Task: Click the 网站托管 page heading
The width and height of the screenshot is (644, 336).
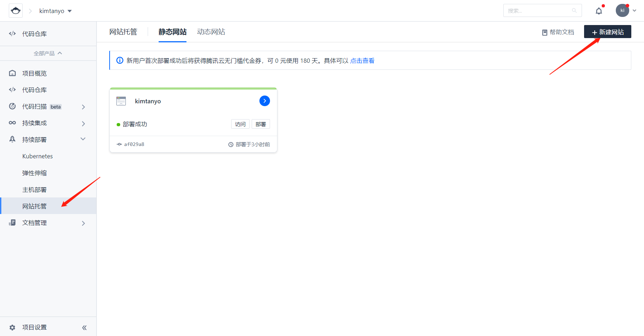Action: pos(123,32)
